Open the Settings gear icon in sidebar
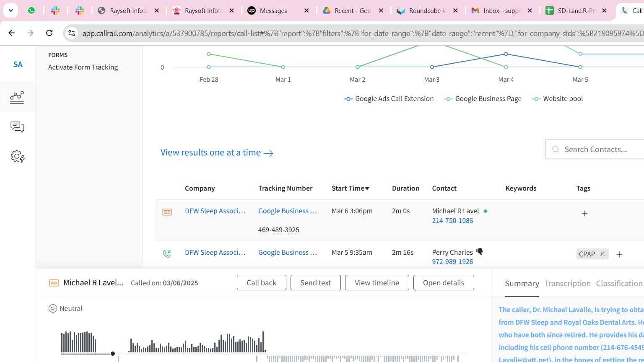Screen dimensions: 644x362 click(x=17, y=157)
